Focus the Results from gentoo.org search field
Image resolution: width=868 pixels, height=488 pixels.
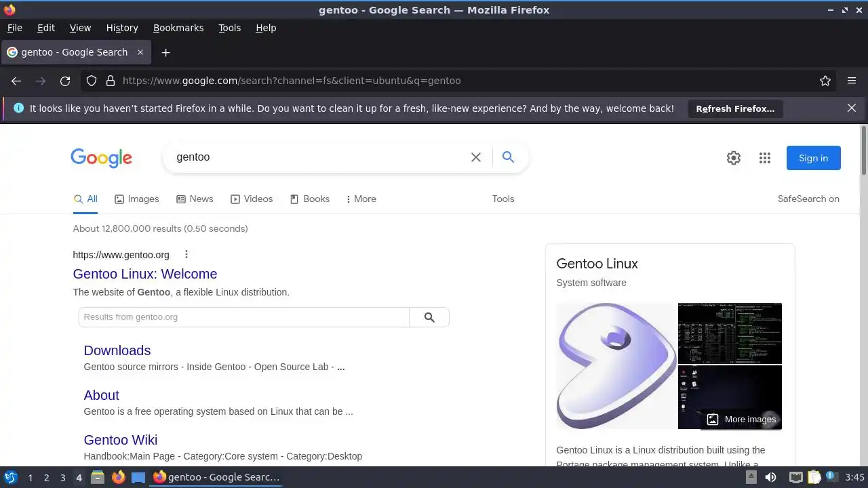(x=244, y=317)
